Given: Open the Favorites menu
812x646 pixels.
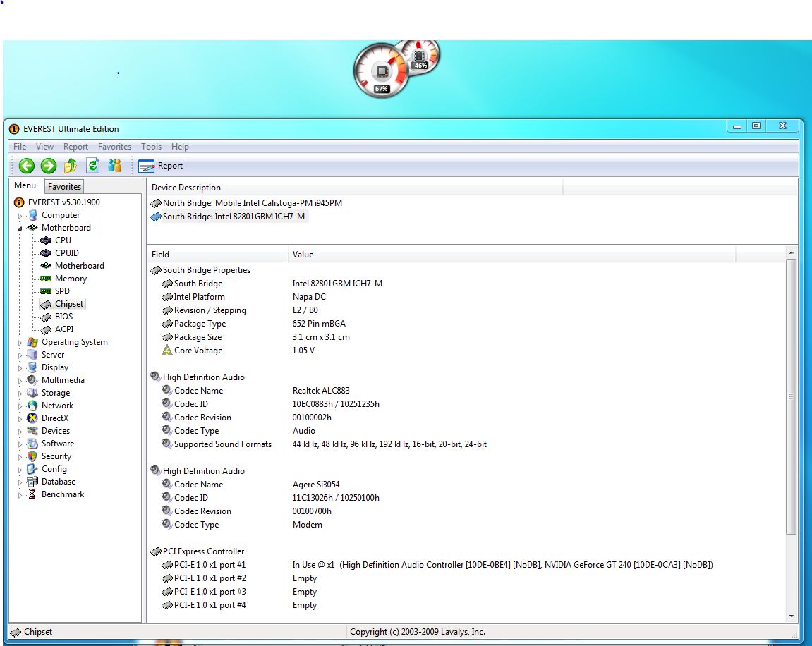Looking at the screenshot, I should pyautogui.click(x=114, y=147).
